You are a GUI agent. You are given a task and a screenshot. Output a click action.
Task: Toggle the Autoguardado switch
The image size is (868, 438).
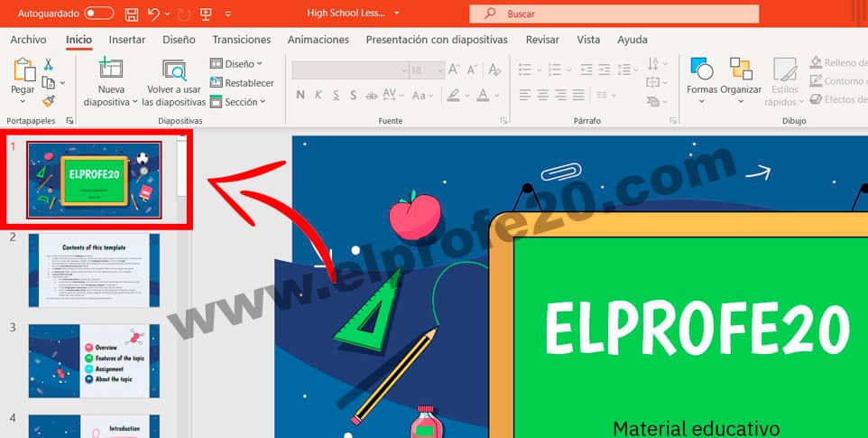coord(98,14)
